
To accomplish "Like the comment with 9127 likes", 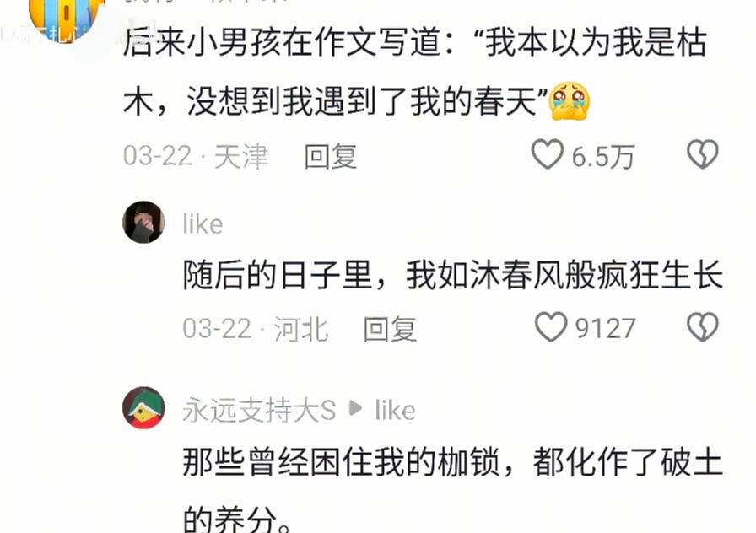I will [551, 326].
